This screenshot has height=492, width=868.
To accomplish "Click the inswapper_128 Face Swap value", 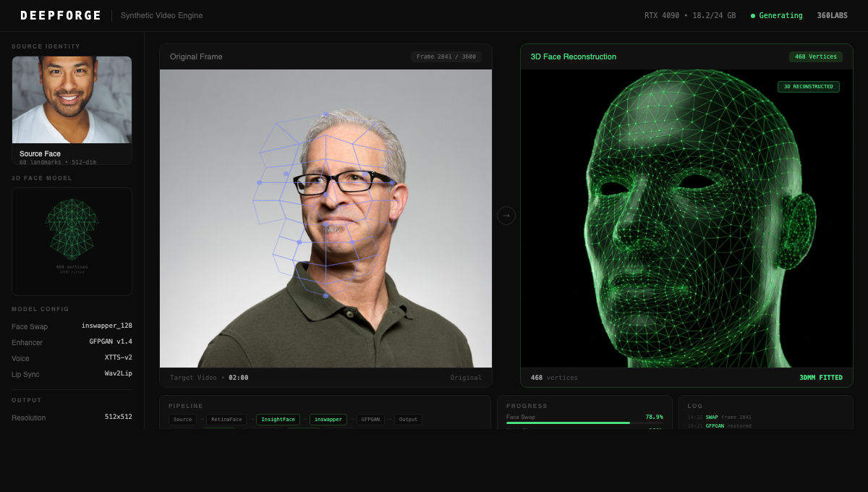I will pyautogui.click(x=107, y=326).
